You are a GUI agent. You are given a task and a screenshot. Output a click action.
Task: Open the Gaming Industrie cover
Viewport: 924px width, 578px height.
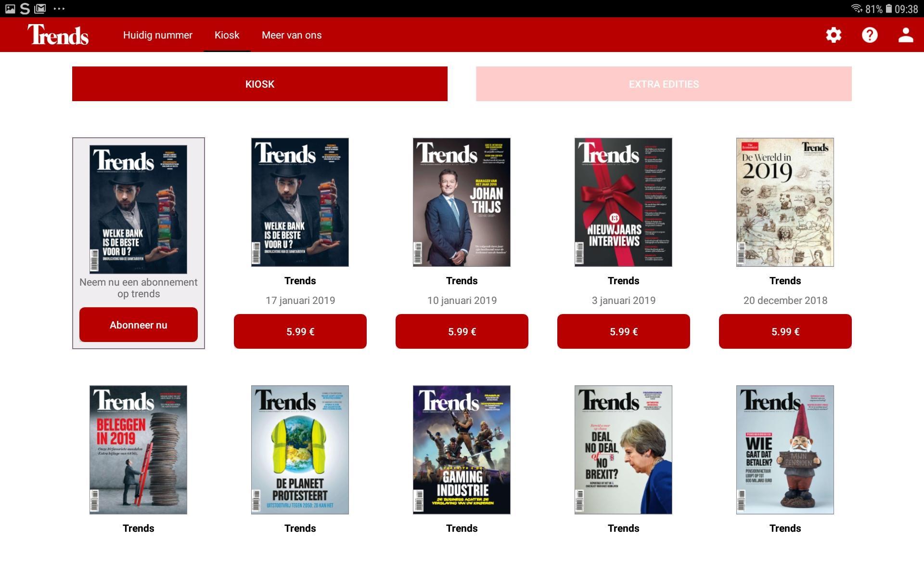coord(462,450)
